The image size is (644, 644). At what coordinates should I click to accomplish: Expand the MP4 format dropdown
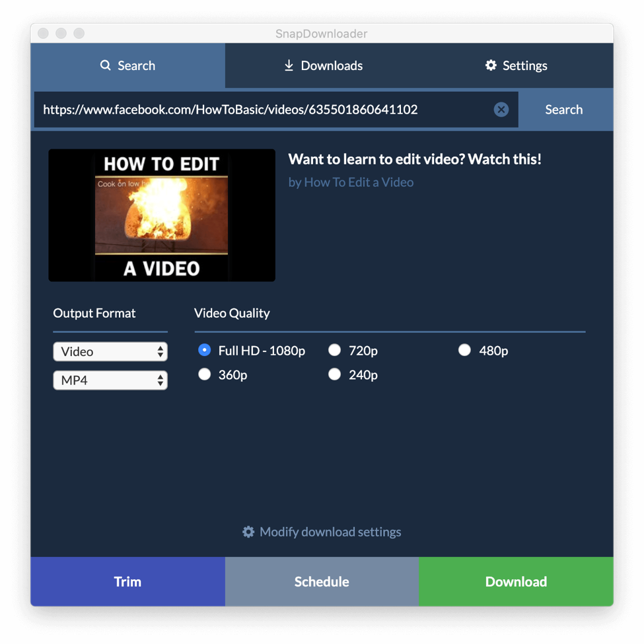(x=110, y=380)
